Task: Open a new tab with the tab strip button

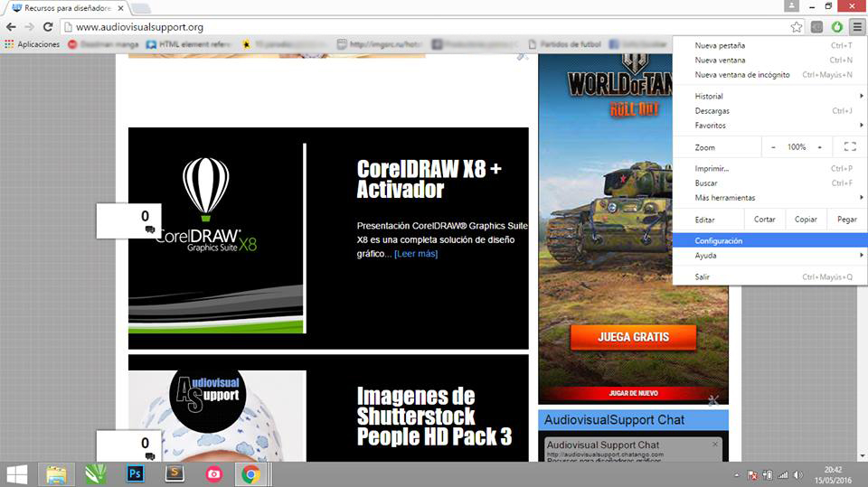Action: [x=141, y=8]
